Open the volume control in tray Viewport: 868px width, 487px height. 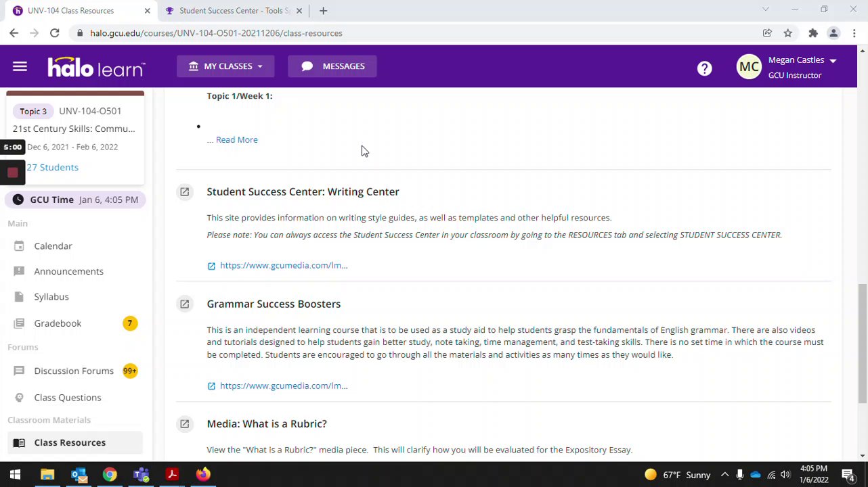point(786,475)
